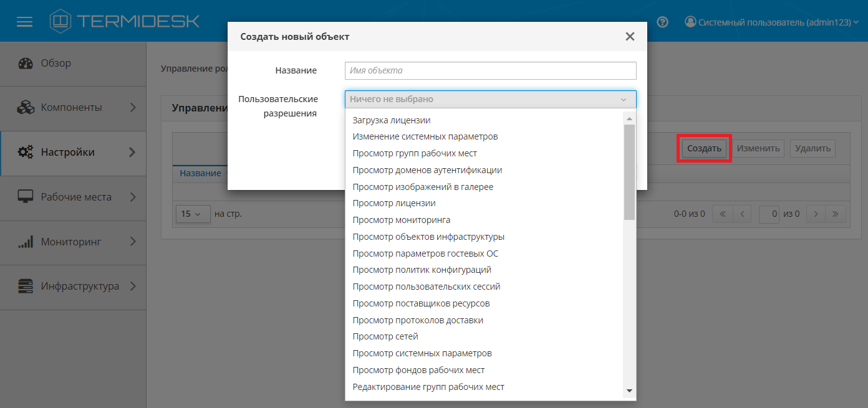Open the system user account menu

[x=771, y=22]
